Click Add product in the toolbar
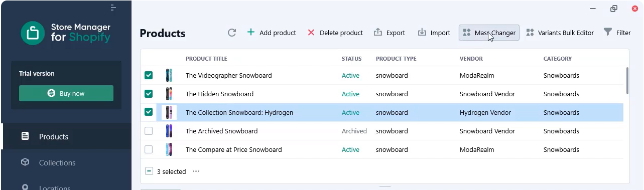The width and height of the screenshot is (644, 190). (272, 33)
